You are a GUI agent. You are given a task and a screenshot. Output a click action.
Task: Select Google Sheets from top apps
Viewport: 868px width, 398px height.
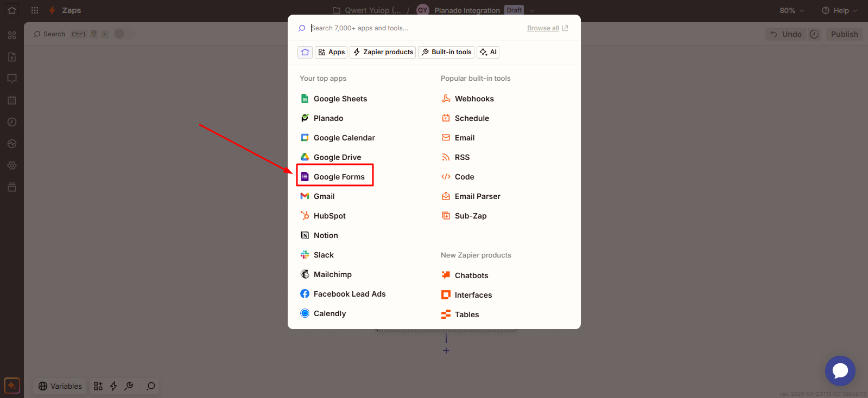point(334,99)
